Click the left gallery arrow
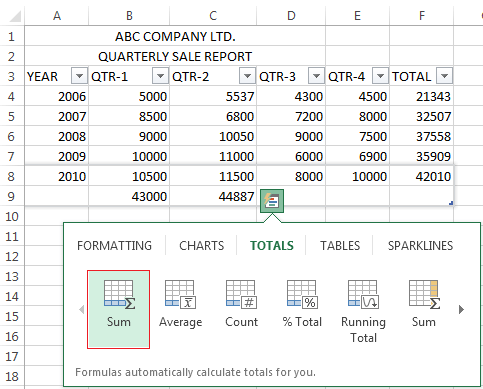This screenshot has width=483, height=389. (82, 310)
